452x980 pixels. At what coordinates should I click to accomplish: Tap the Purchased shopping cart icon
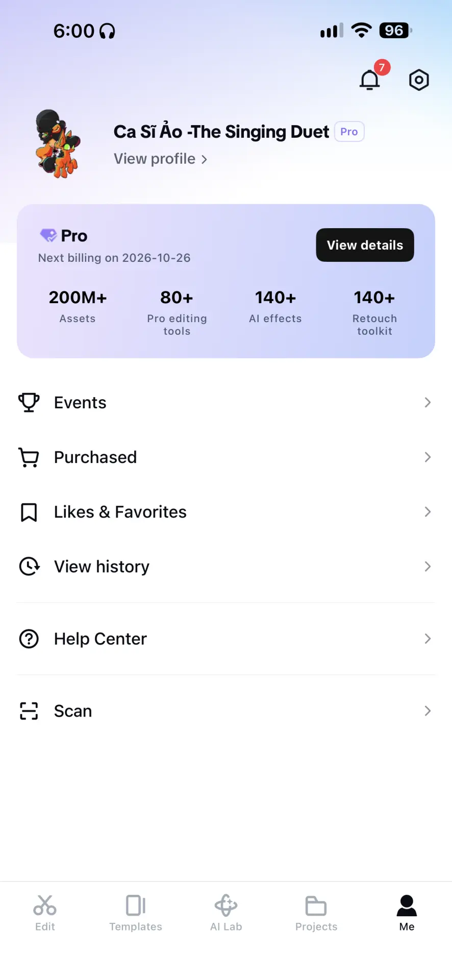(x=29, y=457)
